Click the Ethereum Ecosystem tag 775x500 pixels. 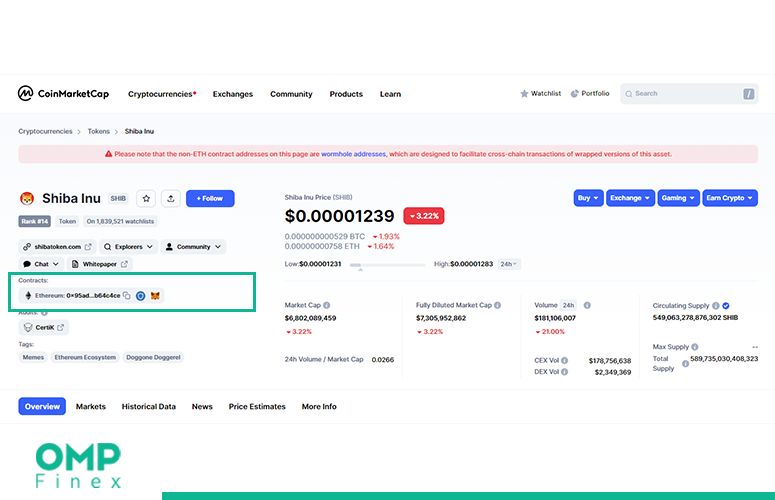85,357
